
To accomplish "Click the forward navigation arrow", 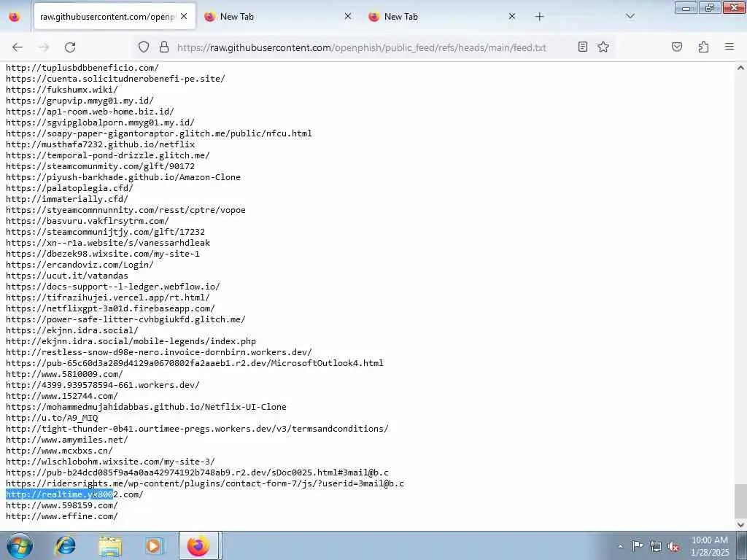I will click(44, 47).
